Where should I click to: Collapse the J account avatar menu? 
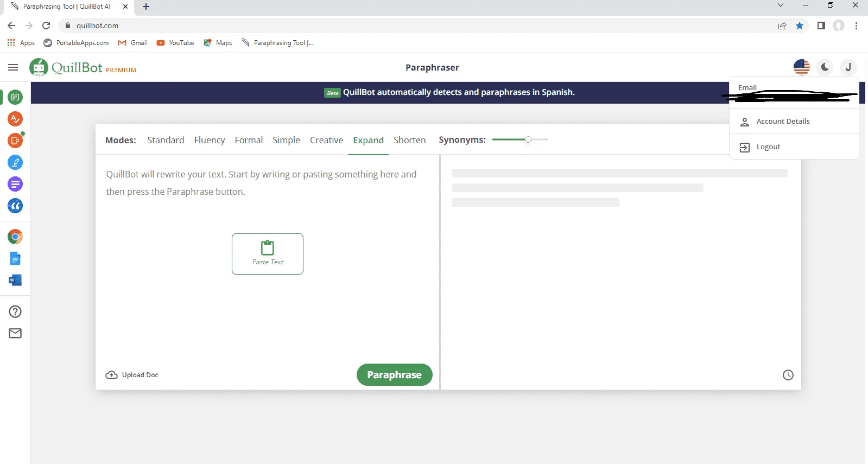(848, 67)
